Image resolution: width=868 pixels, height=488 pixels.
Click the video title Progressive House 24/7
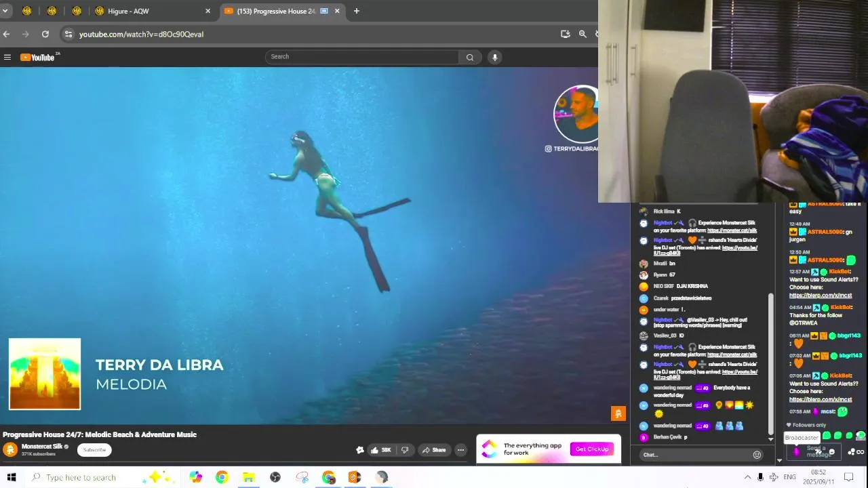pos(100,434)
